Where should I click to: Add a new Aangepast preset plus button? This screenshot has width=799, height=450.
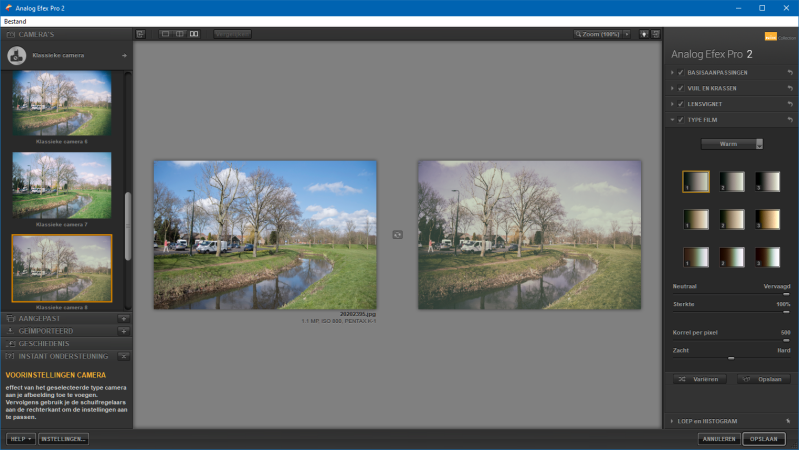pos(123,319)
